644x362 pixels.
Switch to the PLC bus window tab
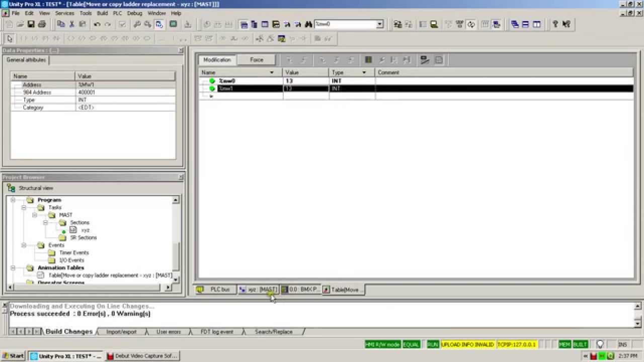[x=215, y=290]
